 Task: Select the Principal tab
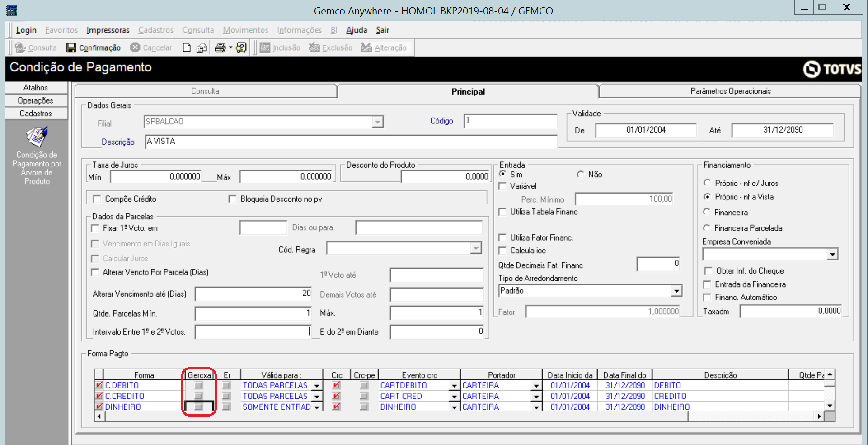click(468, 91)
